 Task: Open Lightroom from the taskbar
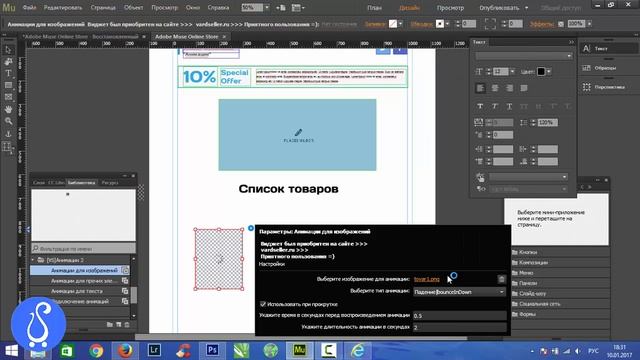(154, 350)
